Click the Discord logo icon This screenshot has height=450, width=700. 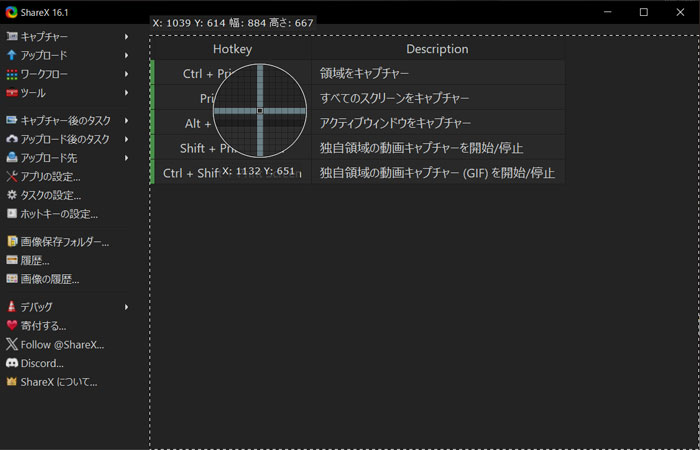click(x=12, y=363)
